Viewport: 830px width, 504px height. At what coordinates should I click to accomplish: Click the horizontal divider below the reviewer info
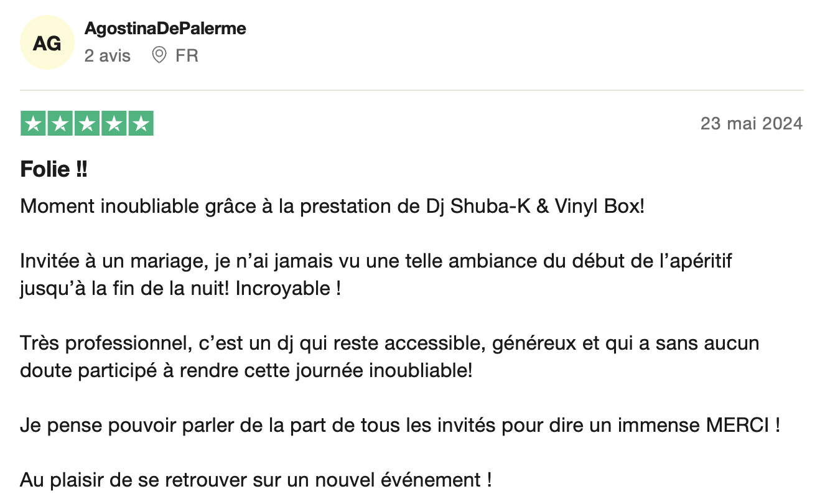412,90
